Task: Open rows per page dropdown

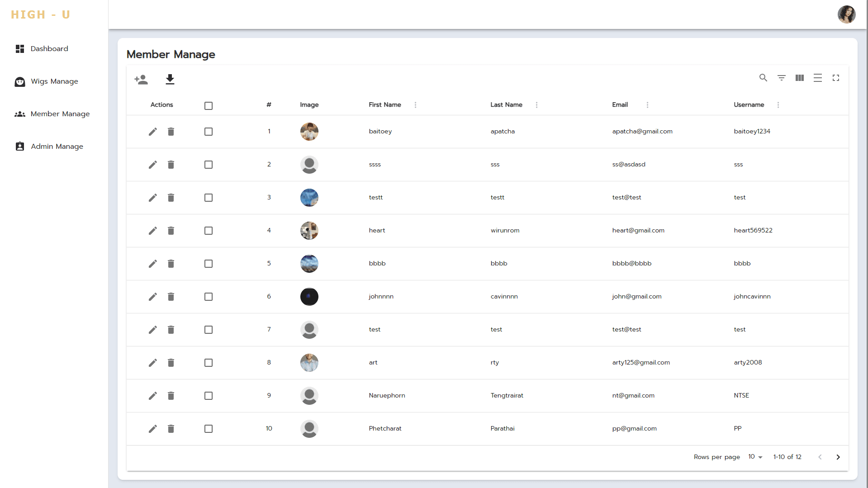Action: (x=755, y=457)
